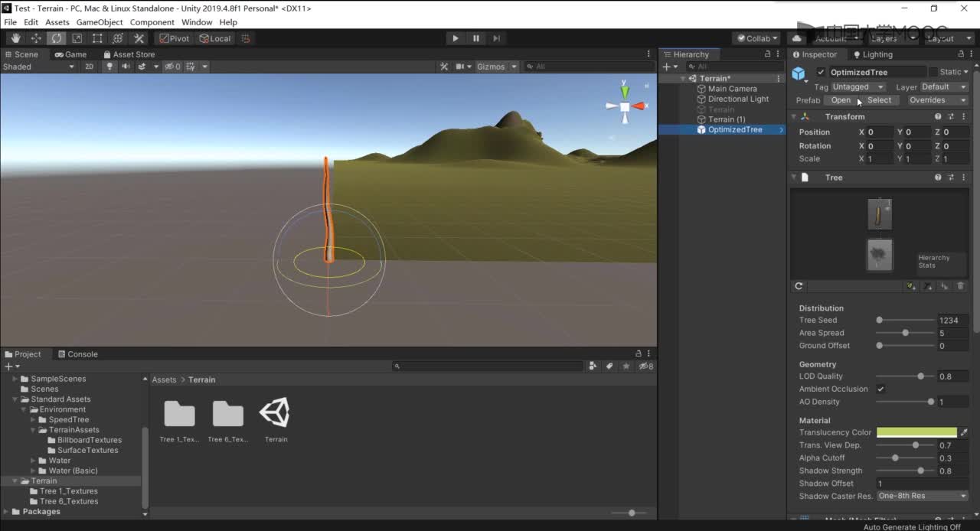Open the Shaded draw mode dropdown

(38, 67)
